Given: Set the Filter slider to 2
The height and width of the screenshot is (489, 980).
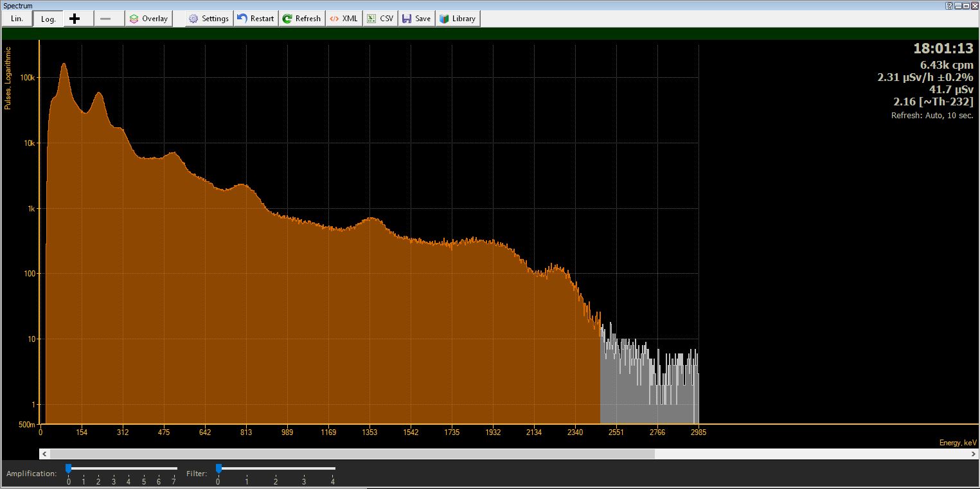Looking at the screenshot, I should pos(276,468).
